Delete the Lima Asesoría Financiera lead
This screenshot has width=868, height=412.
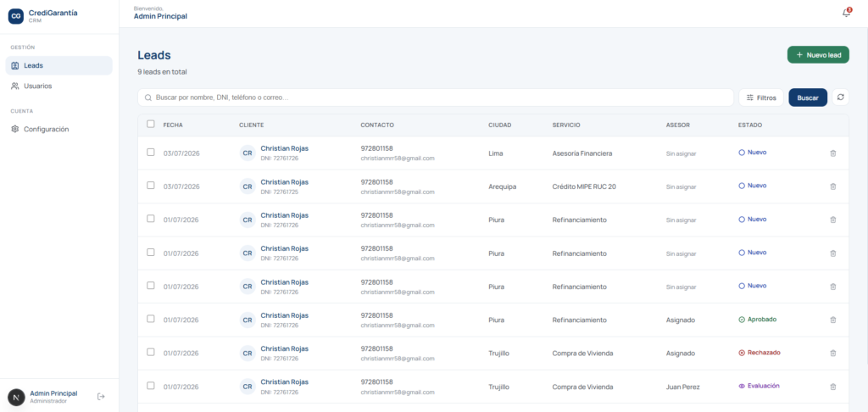coord(832,153)
